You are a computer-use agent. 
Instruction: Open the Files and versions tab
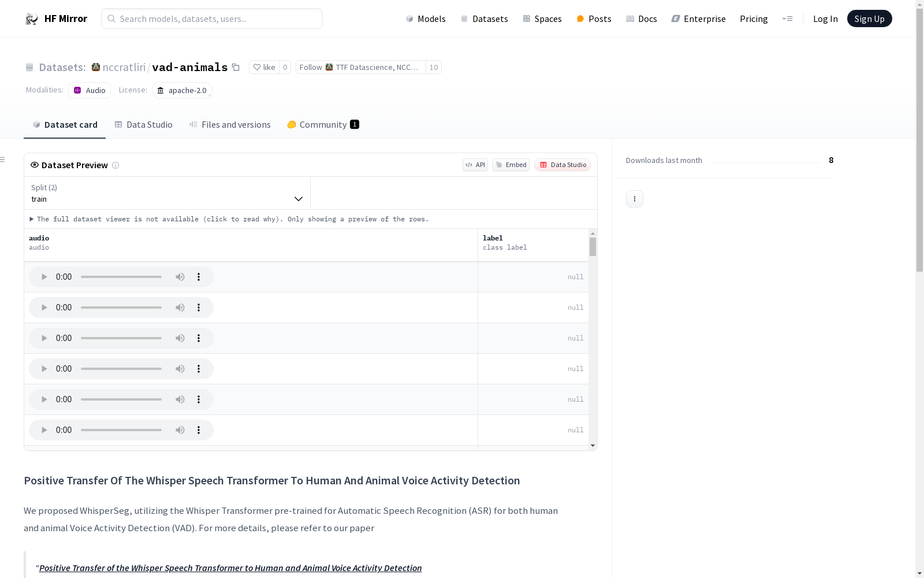[x=230, y=125]
